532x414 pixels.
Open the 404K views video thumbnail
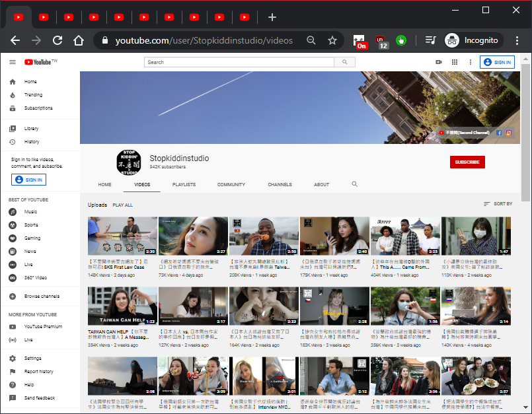405,236
